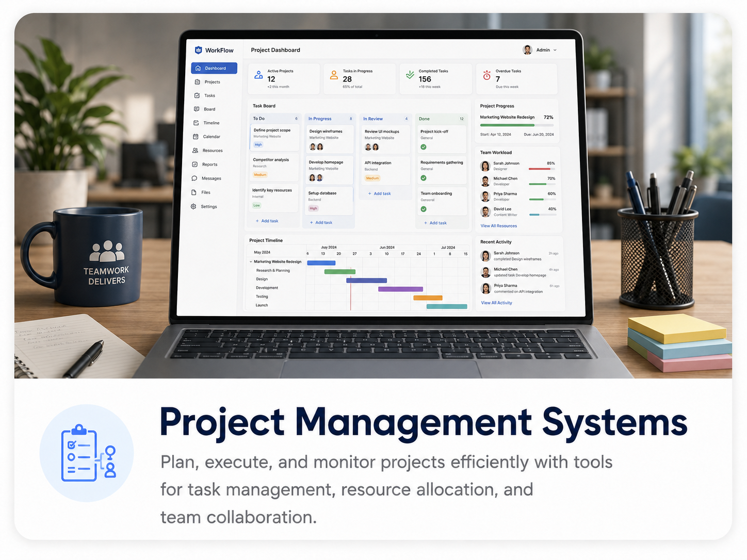Select the Tasks checkbox icon in sidebar
This screenshot has width=747, height=560.
pyautogui.click(x=197, y=95)
